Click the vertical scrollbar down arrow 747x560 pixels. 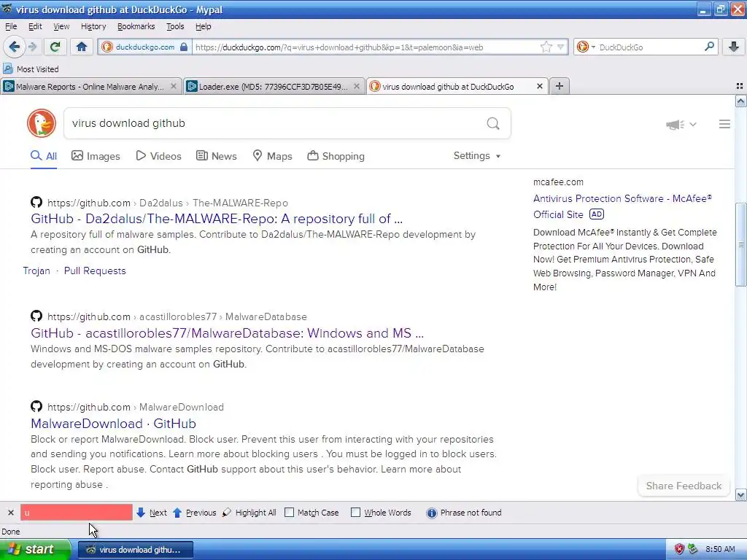point(740,495)
